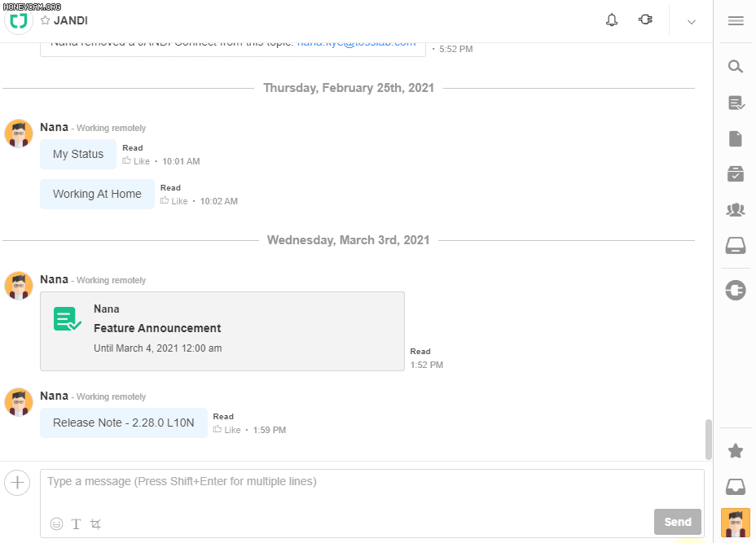Open the to-do list icon in the sidebar

coord(736,103)
